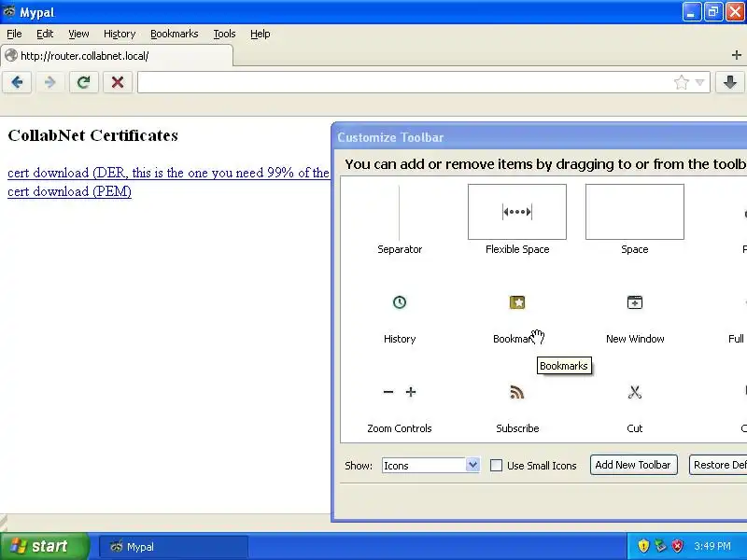
Task: Stop loading with the red X button
Action: [118, 82]
